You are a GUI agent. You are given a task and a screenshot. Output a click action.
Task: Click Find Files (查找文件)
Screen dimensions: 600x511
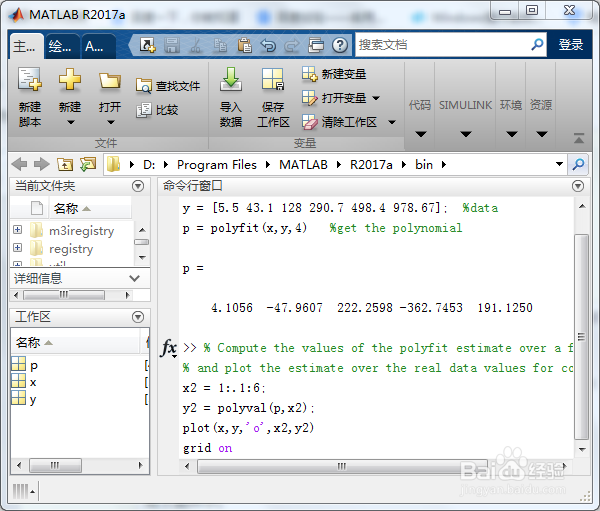[x=168, y=86]
